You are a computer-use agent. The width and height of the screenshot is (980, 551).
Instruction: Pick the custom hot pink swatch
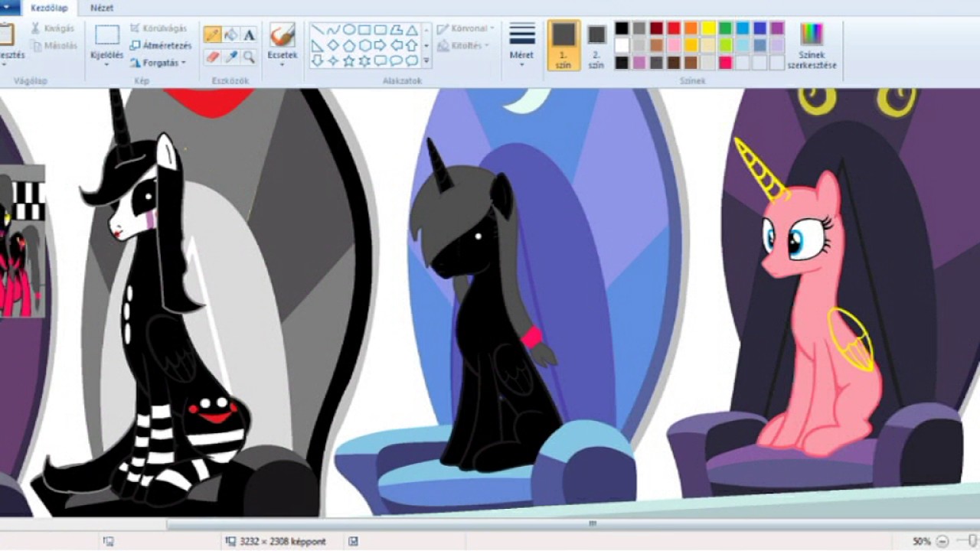tap(725, 63)
